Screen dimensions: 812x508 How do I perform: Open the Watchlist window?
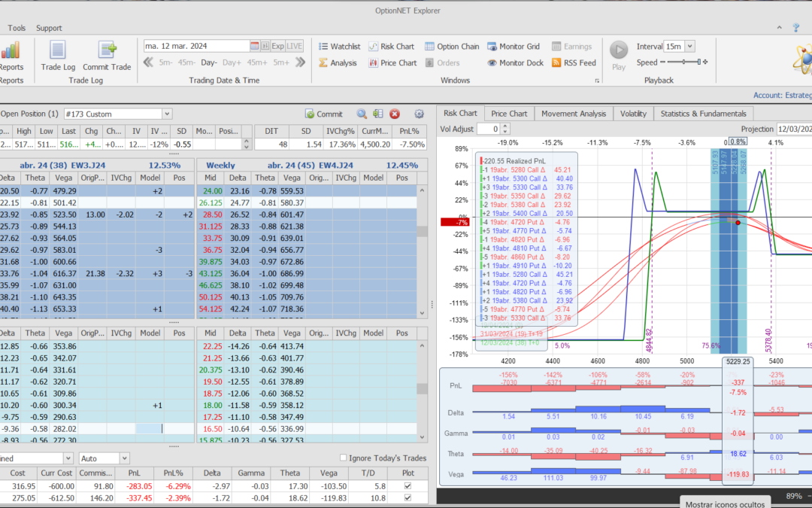(x=339, y=47)
